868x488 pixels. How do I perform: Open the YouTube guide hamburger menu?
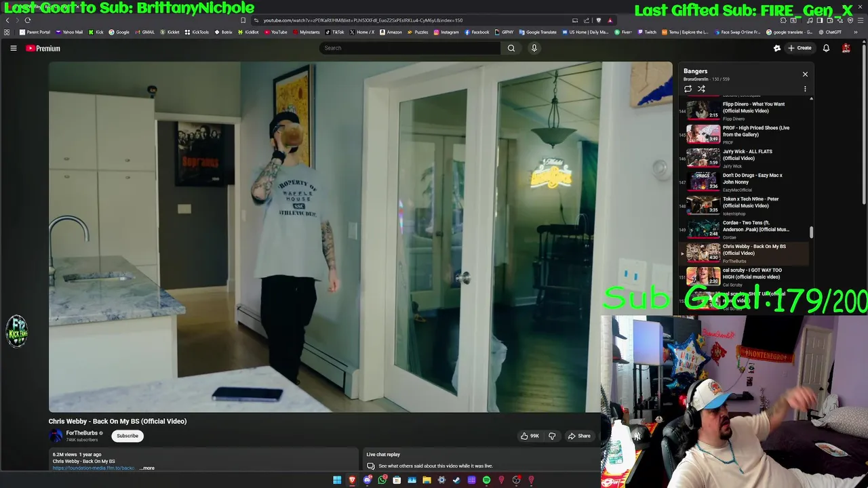pos(13,48)
